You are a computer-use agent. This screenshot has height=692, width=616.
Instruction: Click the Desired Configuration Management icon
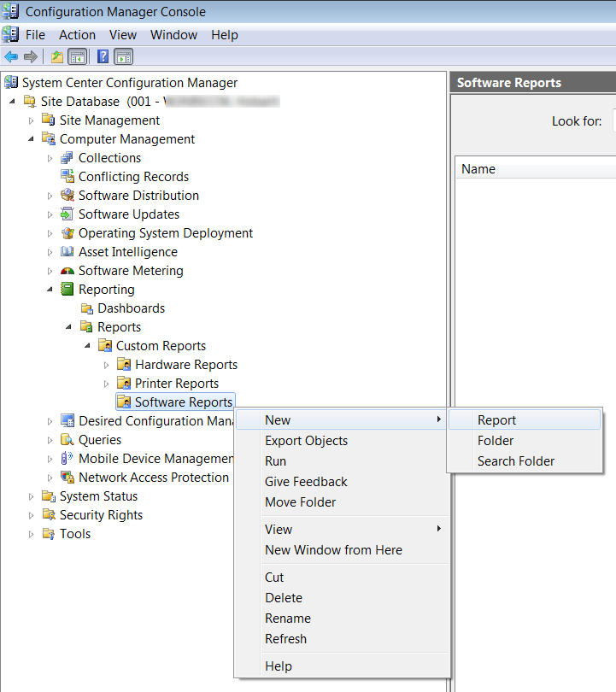pos(67,420)
